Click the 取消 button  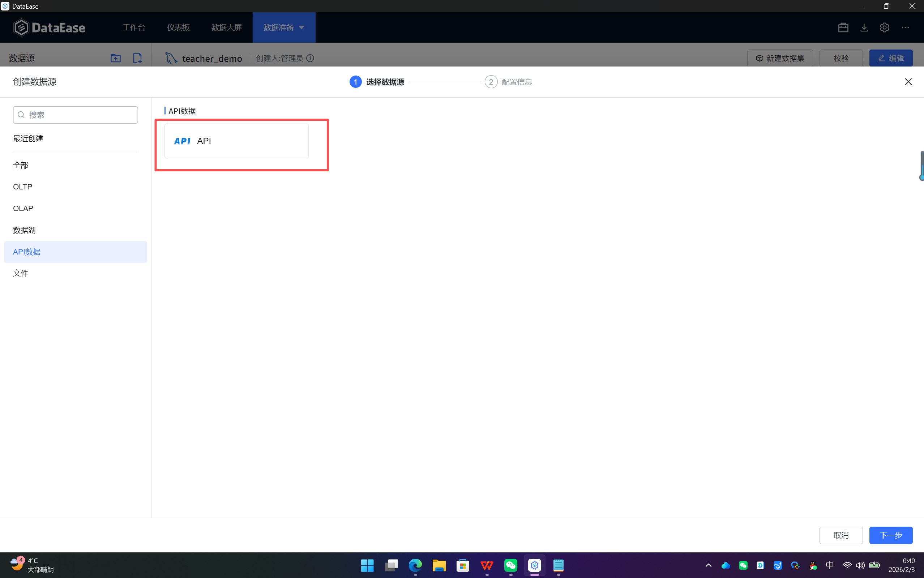840,535
